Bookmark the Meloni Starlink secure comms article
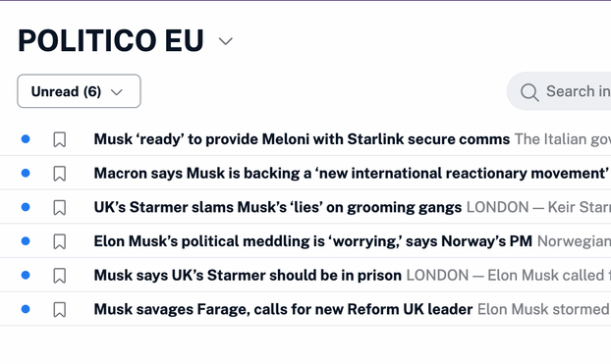The width and height of the screenshot is (611, 364). click(x=59, y=139)
